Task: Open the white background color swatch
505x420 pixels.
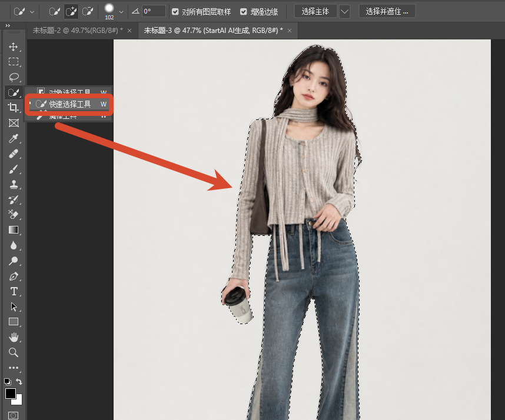Action: point(18,401)
